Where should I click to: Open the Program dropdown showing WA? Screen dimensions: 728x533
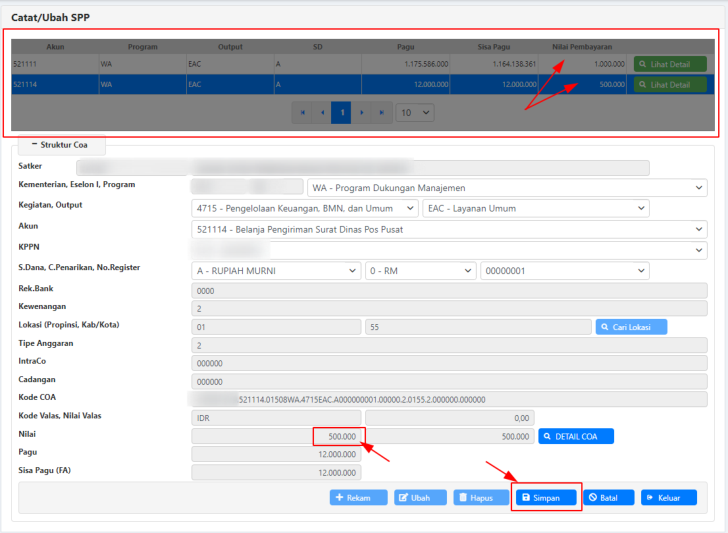click(507, 187)
